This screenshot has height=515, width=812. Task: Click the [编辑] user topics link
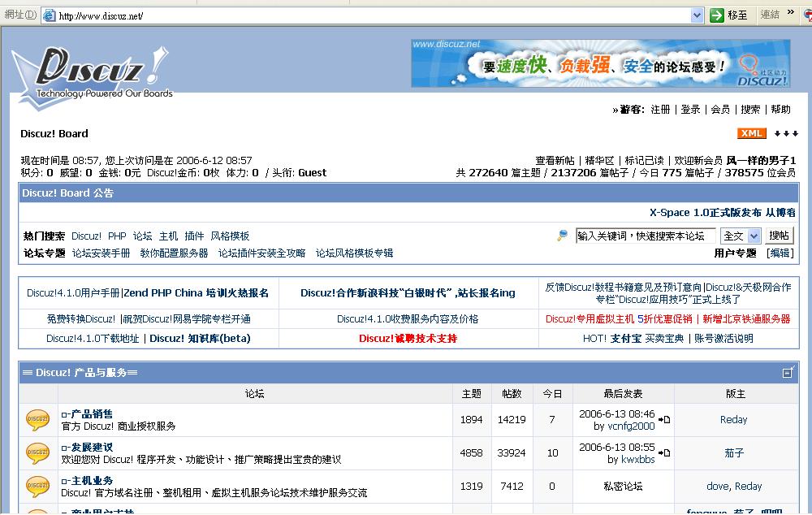780,253
